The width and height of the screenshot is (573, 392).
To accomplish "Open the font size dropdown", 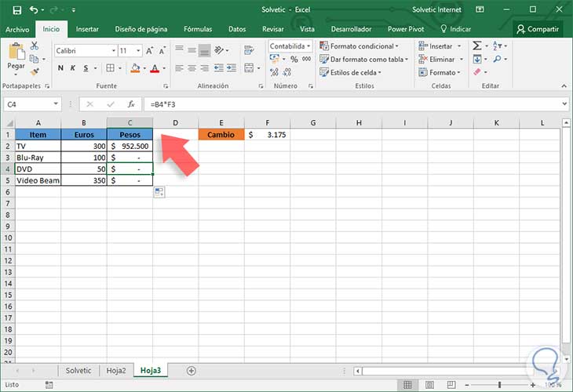I will click(x=138, y=51).
